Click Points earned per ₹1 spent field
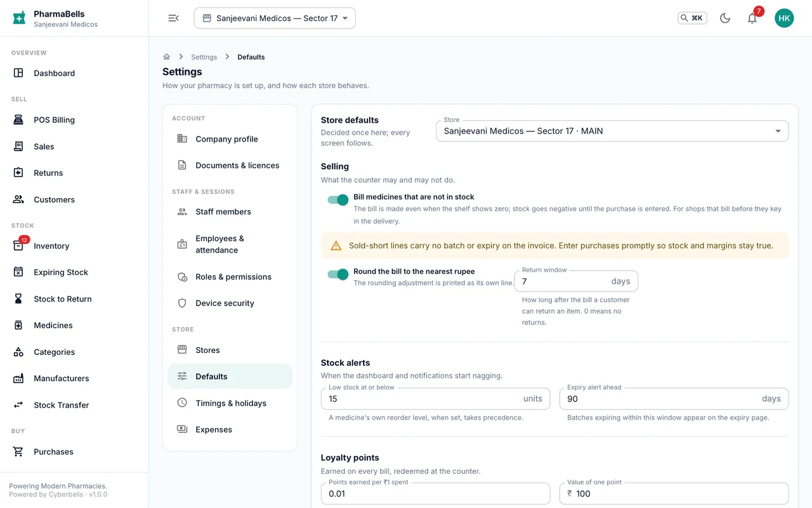 [435, 493]
